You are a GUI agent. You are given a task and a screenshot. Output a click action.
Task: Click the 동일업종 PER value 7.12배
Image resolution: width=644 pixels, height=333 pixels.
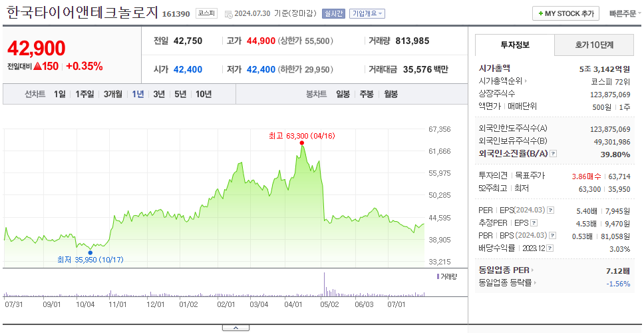pyautogui.click(x=618, y=271)
